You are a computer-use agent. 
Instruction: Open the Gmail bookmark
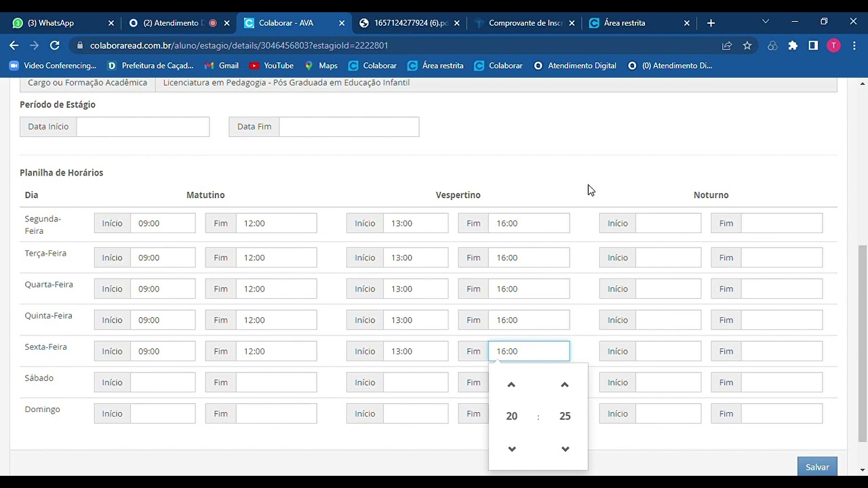click(x=221, y=66)
